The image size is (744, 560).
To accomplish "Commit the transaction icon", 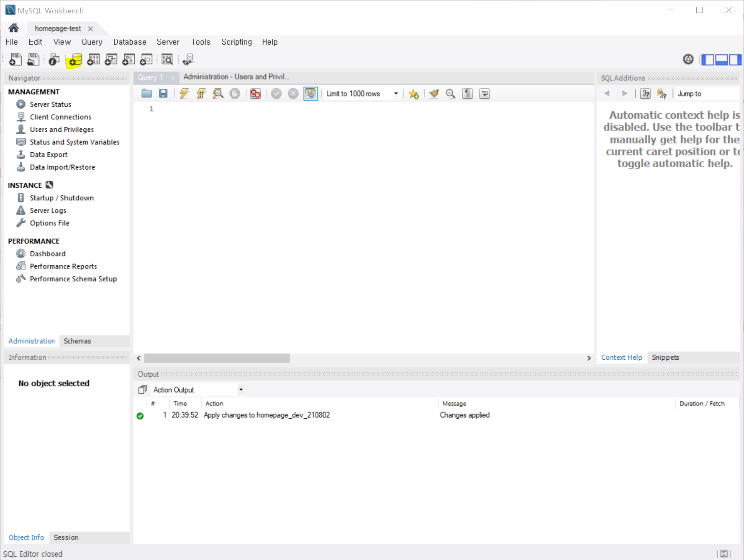I will point(276,93).
